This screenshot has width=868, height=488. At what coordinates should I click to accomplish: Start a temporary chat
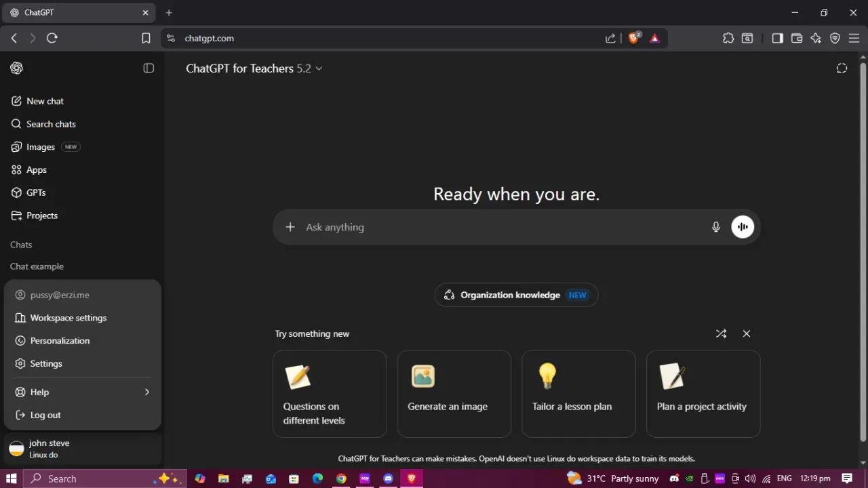[842, 68]
